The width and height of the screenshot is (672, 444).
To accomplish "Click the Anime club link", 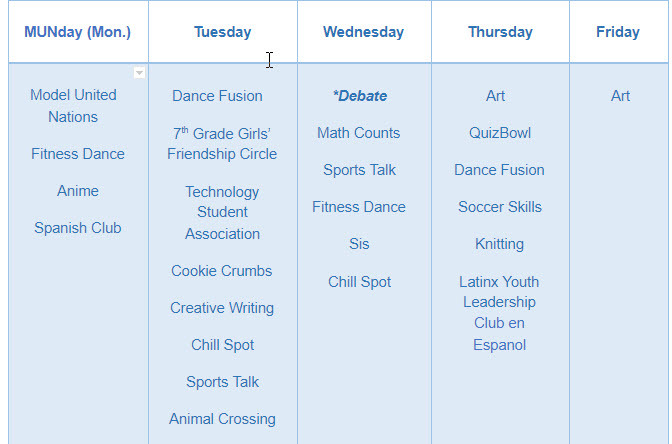I will (x=78, y=191).
